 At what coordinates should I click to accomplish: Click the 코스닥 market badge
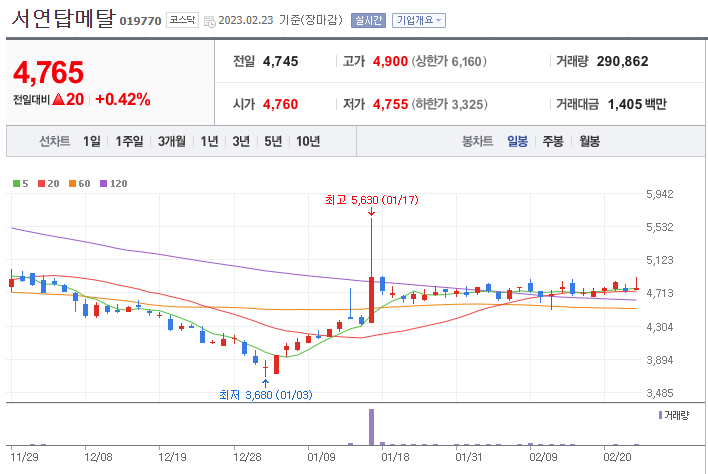coord(182,20)
